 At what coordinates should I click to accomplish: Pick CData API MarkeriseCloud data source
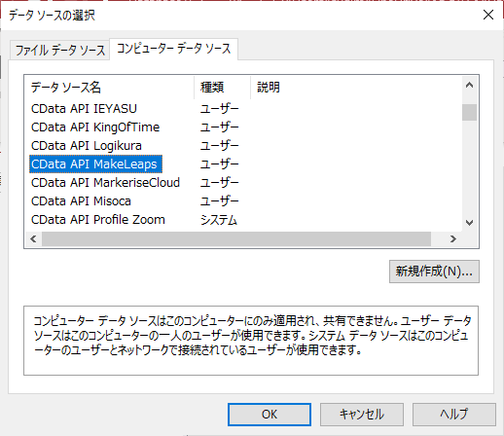click(x=105, y=183)
